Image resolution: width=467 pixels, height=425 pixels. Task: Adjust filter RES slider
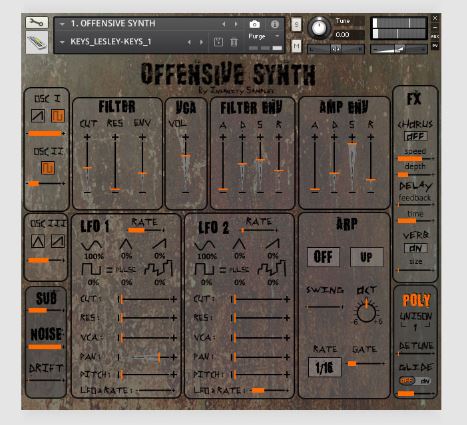(115, 165)
